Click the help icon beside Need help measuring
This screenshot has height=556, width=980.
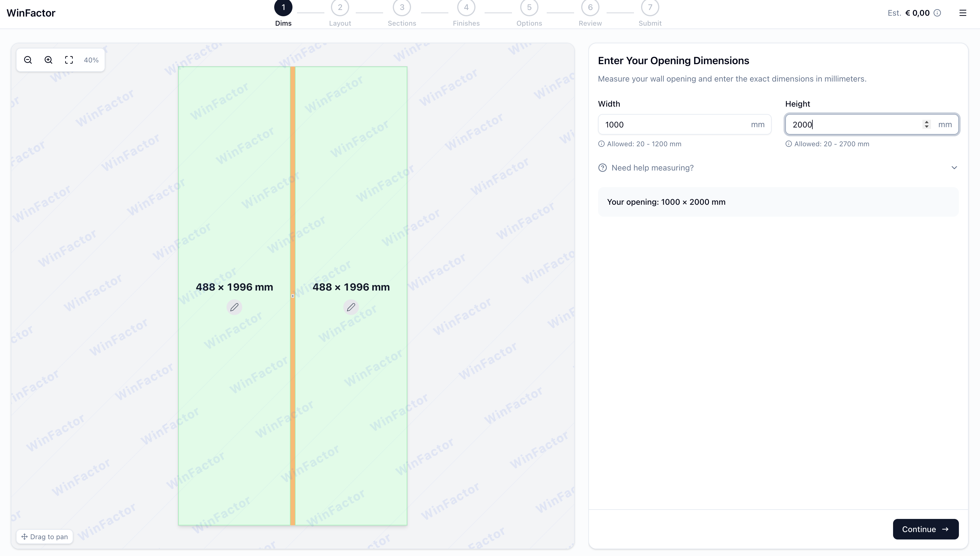(602, 168)
